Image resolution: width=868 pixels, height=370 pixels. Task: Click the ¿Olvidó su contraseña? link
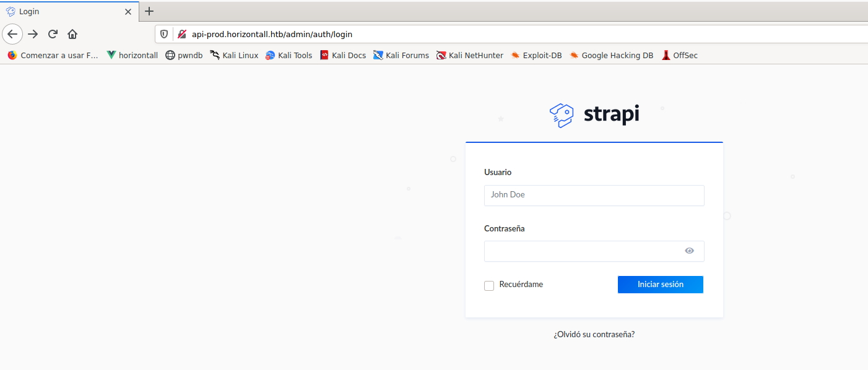(594, 334)
